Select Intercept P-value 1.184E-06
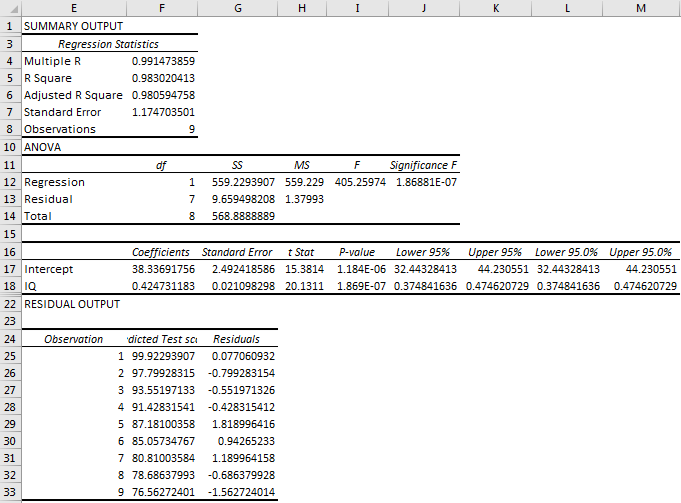 click(x=361, y=269)
